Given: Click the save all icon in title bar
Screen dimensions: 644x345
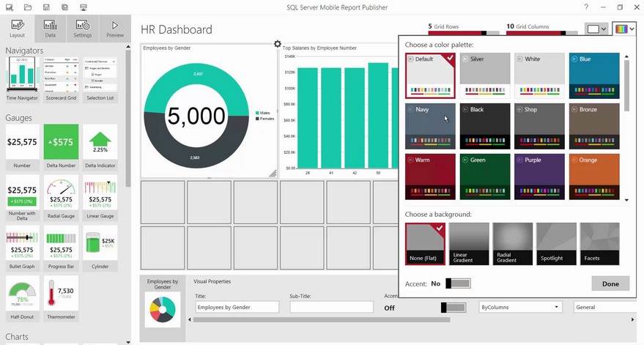Looking at the screenshot, I should [65, 7].
